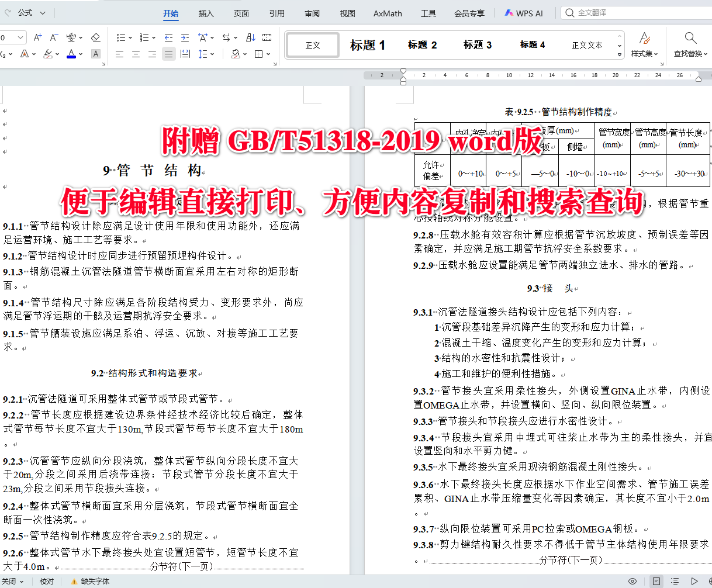Apply bulleted list formatting
Viewport: 712px width, 588px height.
pos(120,36)
